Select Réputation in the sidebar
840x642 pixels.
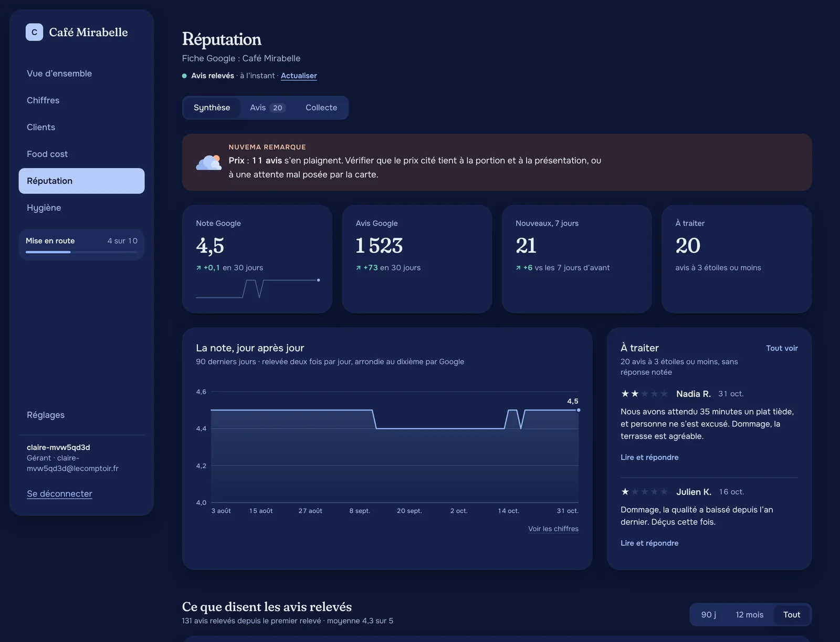coord(81,181)
